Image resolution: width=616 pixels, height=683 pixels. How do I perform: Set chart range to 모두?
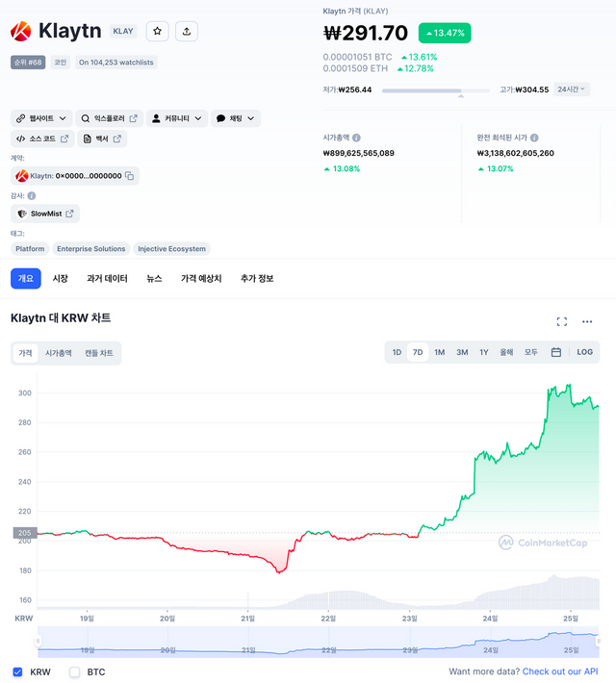coord(531,352)
